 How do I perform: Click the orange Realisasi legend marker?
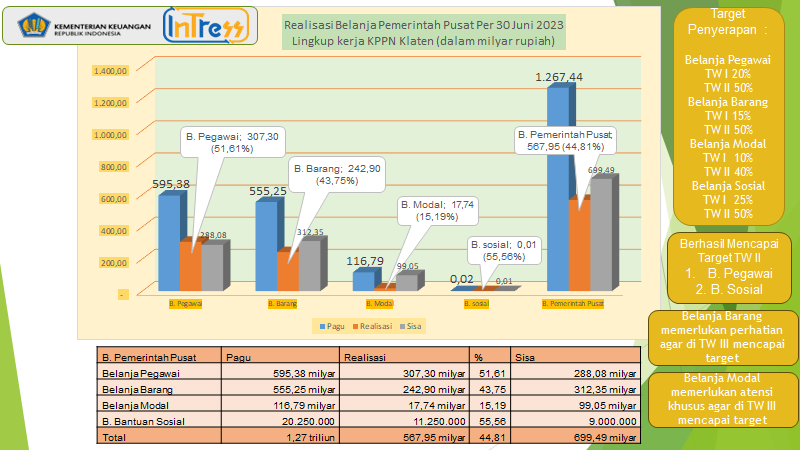click(355, 326)
